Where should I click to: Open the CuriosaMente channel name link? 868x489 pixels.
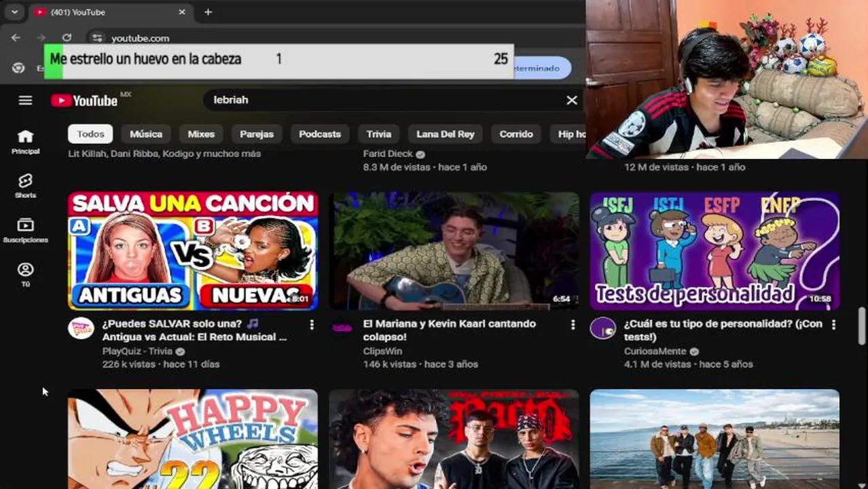click(655, 351)
